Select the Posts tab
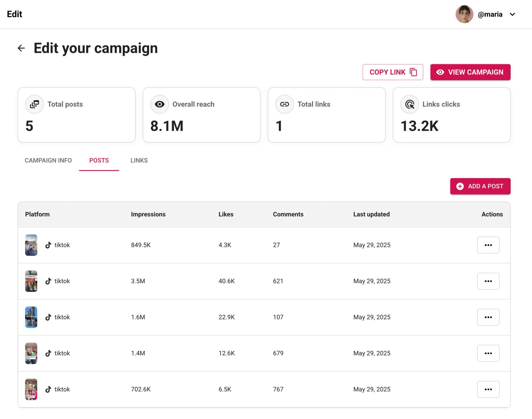The image size is (532, 419). pos(99,160)
